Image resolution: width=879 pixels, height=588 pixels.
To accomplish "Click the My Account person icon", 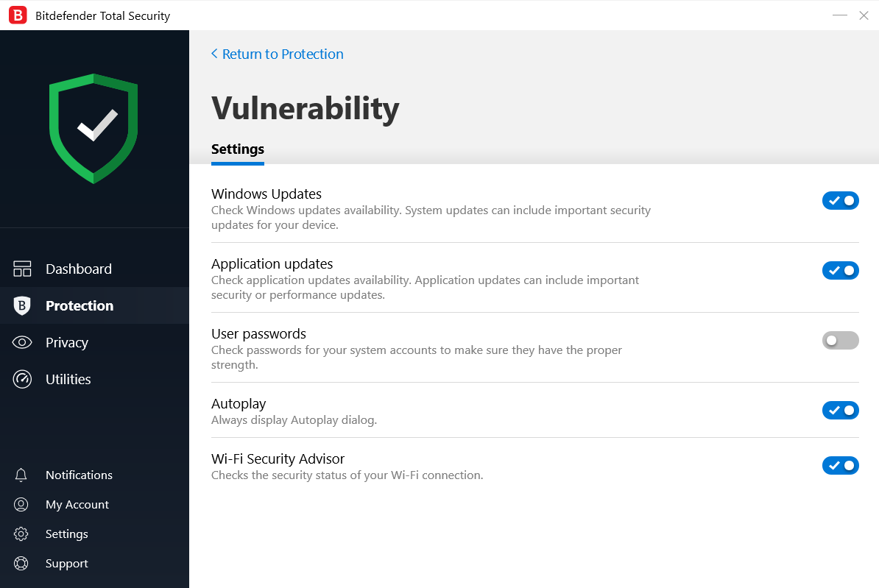I will pyautogui.click(x=21, y=504).
